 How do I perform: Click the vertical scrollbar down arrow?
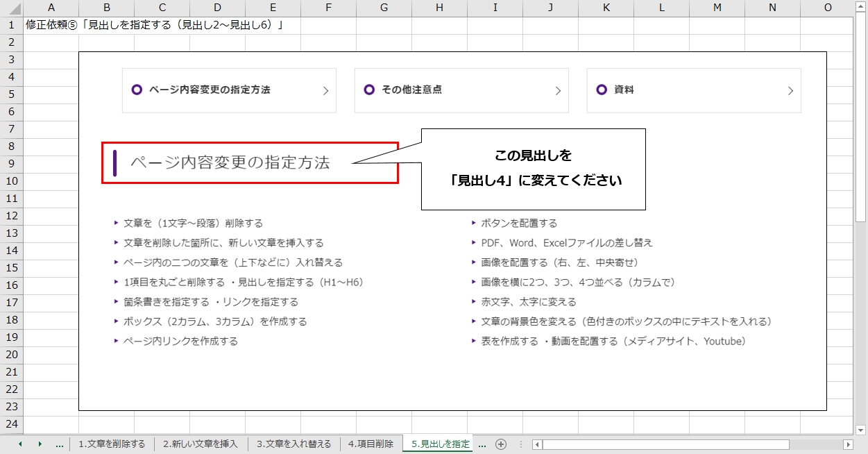pyautogui.click(x=861, y=430)
